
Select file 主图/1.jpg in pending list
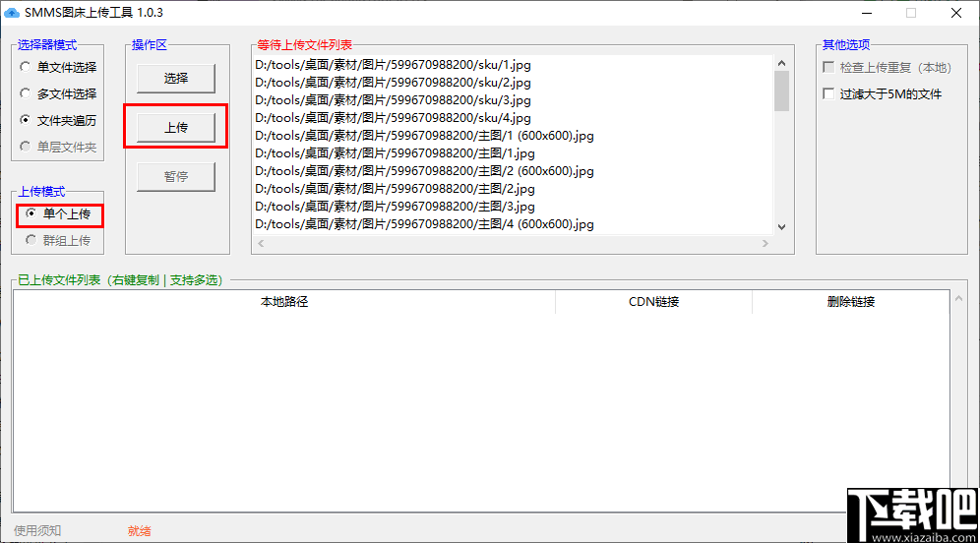pos(395,153)
